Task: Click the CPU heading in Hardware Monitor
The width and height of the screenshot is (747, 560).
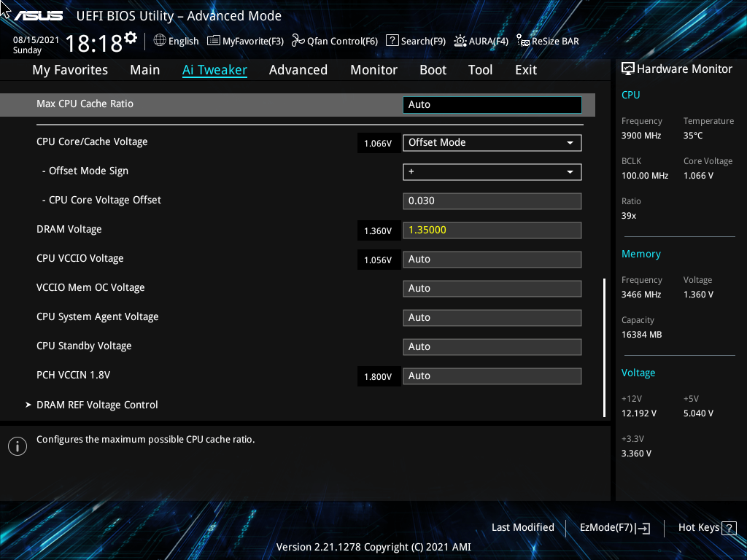Action: (x=630, y=95)
